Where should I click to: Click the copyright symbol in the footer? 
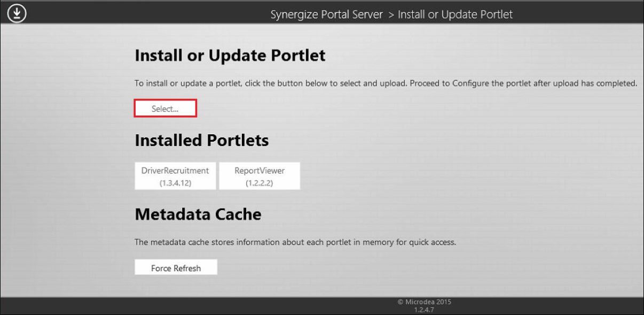400,302
